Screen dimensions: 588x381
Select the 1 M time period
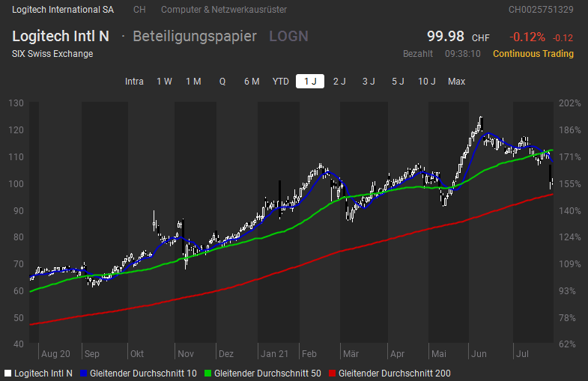click(x=193, y=82)
